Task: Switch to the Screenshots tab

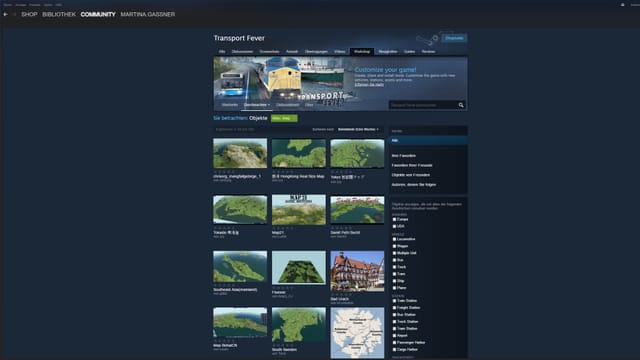Action: tap(269, 52)
